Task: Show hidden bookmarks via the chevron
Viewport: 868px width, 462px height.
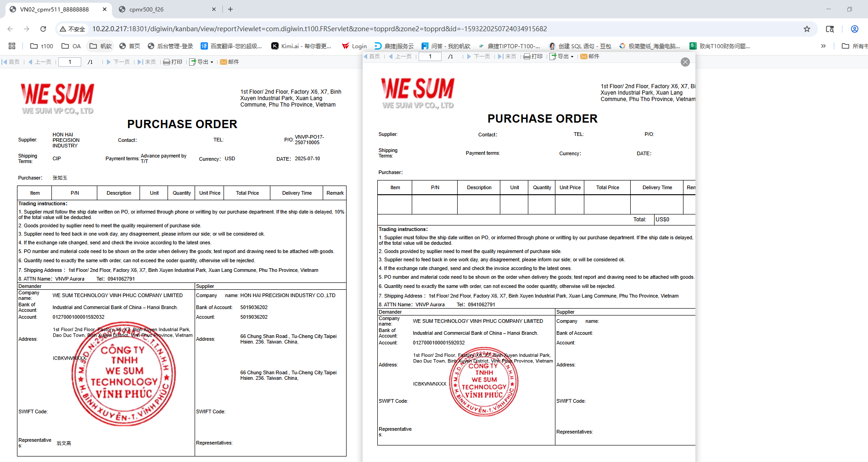Action: 823,46
